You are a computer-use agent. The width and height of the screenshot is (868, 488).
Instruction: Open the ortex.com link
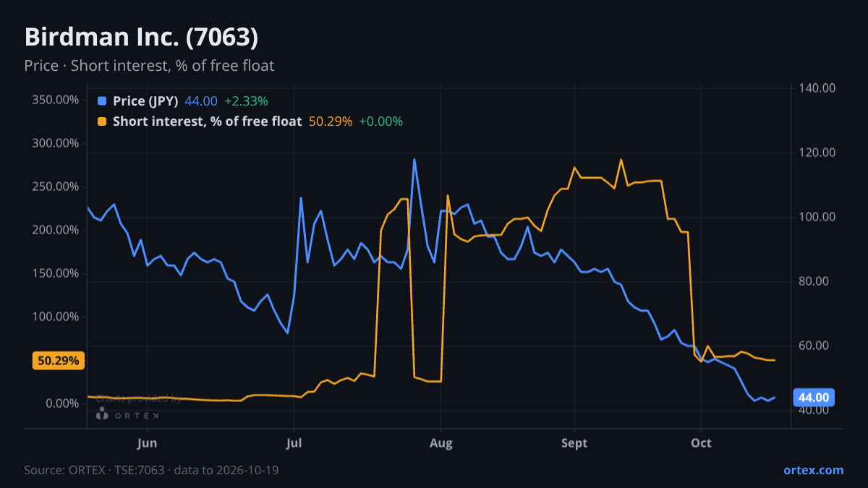point(813,470)
